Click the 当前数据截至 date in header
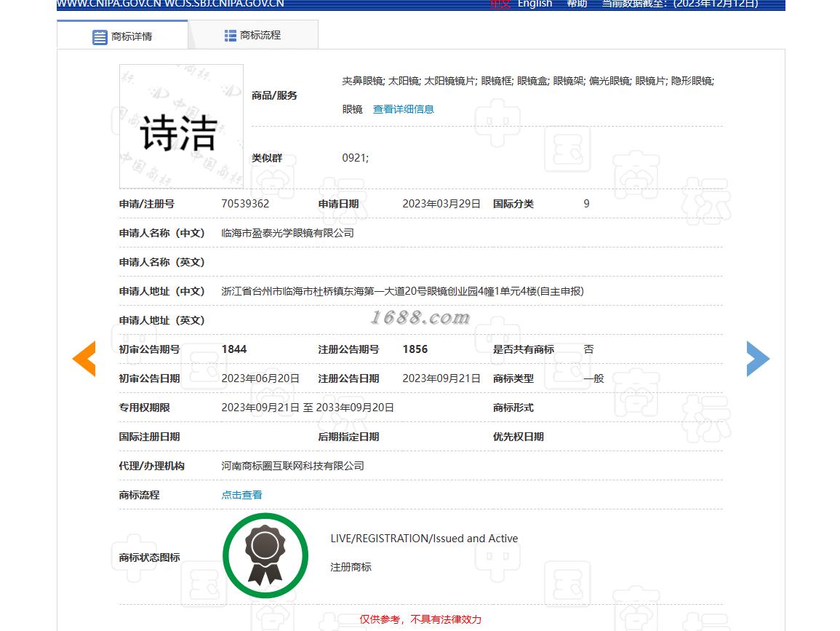 coord(680,4)
